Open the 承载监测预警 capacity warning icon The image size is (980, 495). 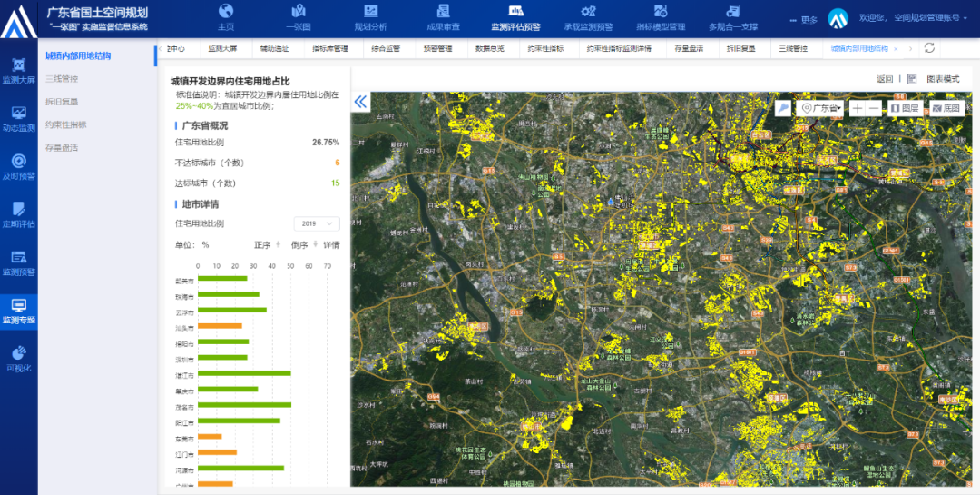[x=588, y=11]
